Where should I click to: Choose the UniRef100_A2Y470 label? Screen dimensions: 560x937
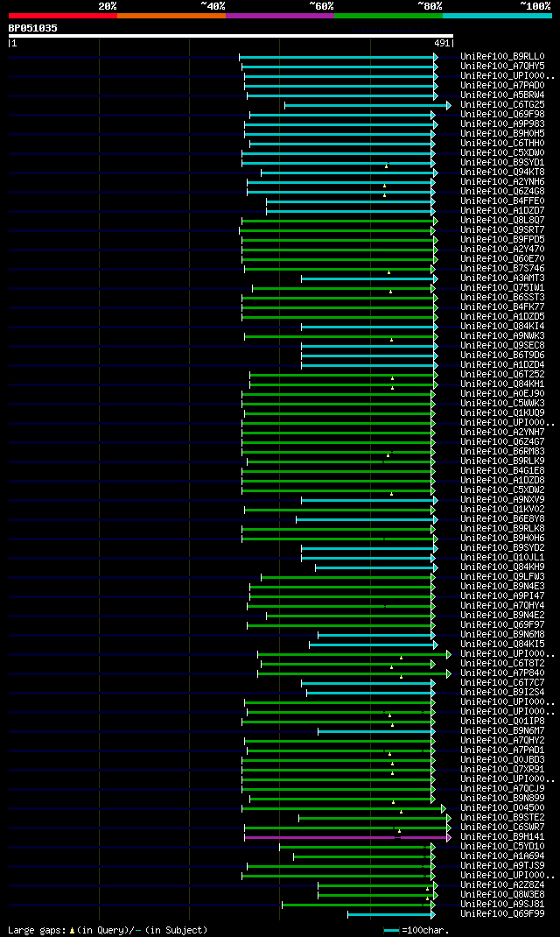pyautogui.click(x=502, y=250)
